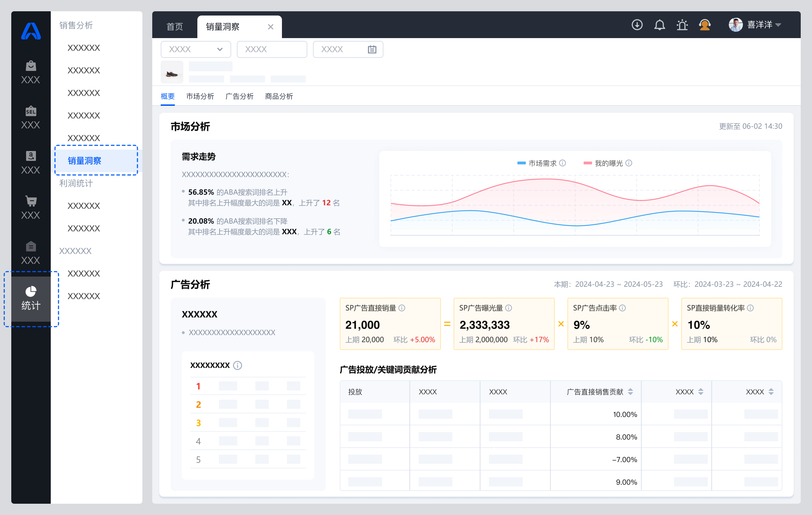812x515 pixels.
Task: Click the sneaker product thumbnail
Action: click(172, 72)
